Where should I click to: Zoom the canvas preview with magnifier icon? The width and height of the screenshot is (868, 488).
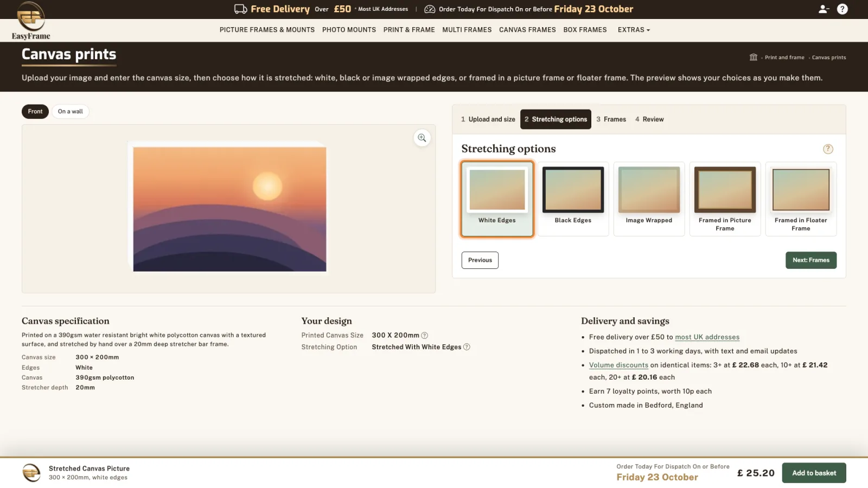pos(422,138)
